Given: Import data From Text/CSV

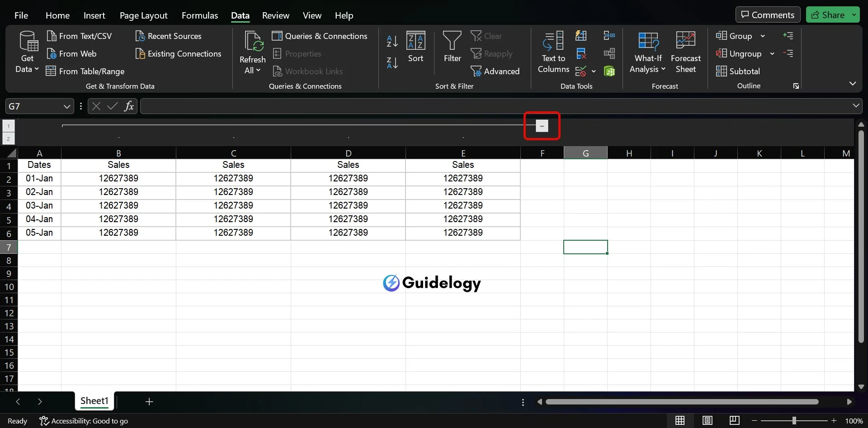Looking at the screenshot, I should (80, 36).
